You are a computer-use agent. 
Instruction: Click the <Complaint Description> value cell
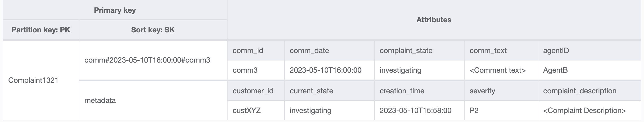(x=584, y=111)
